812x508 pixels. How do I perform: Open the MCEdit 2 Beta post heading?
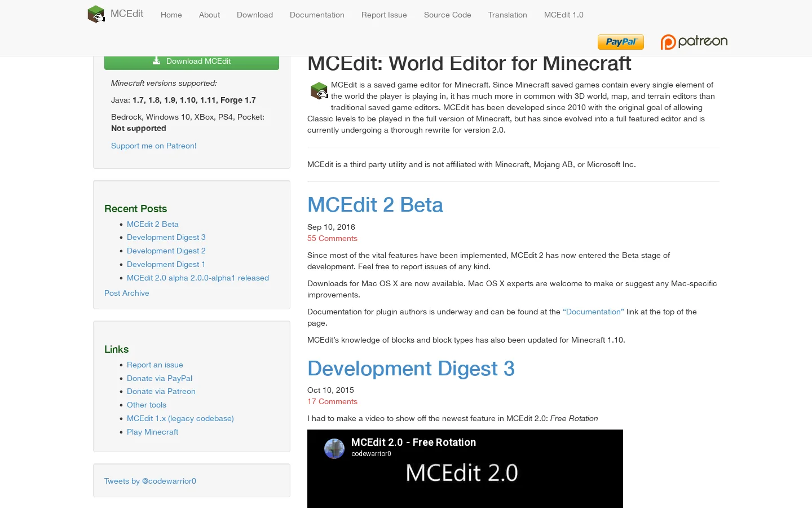pos(376,205)
